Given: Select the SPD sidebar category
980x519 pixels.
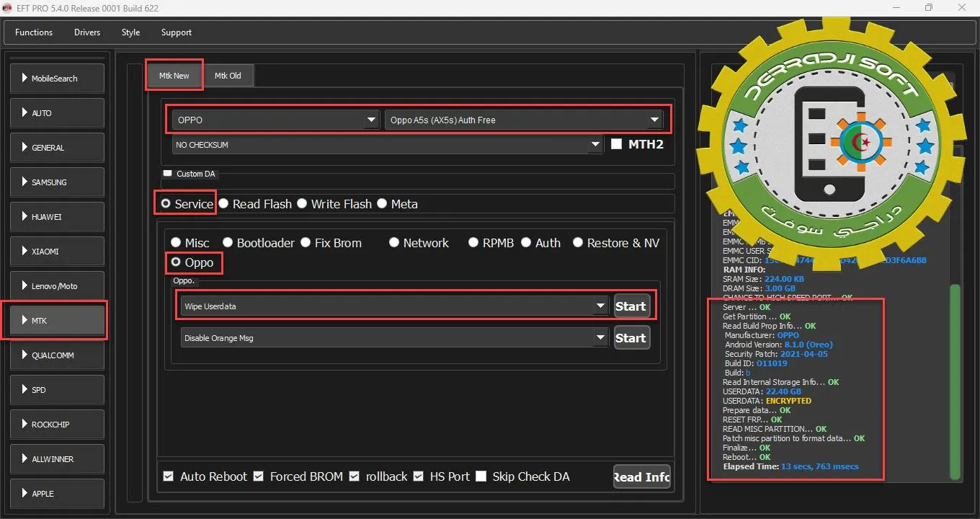Looking at the screenshot, I should (57, 390).
